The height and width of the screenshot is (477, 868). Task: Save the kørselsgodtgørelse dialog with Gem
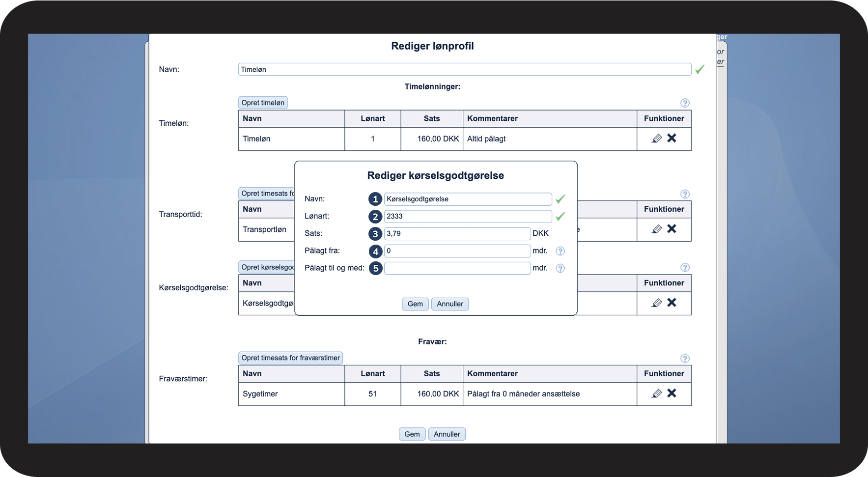click(x=415, y=304)
